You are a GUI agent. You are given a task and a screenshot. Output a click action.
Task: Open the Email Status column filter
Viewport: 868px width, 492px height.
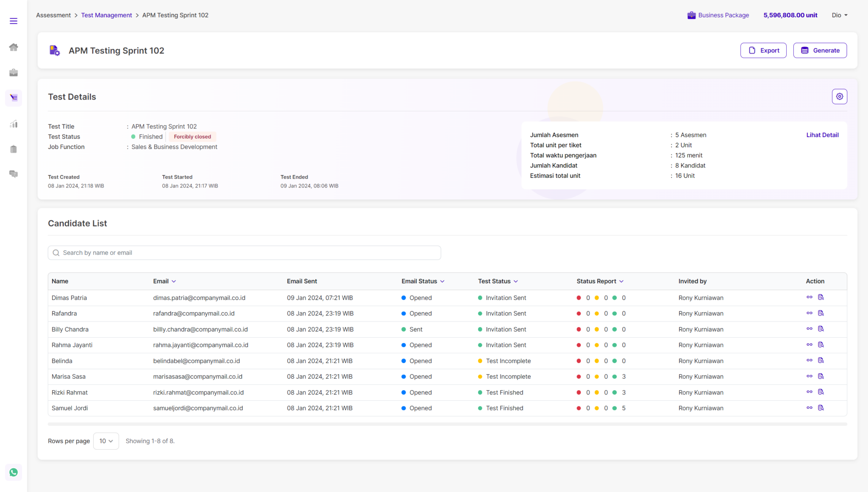click(x=442, y=281)
